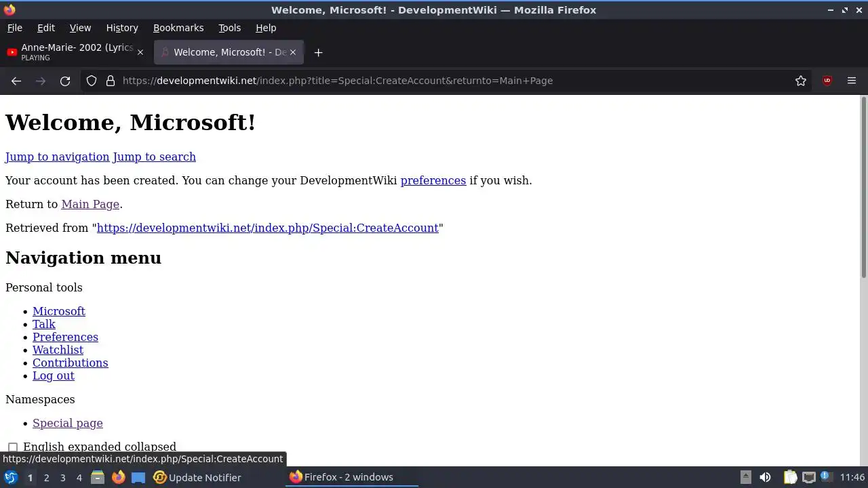Viewport: 868px width, 488px height.
Task: Open the volume speaker tray icon
Action: tap(765, 477)
